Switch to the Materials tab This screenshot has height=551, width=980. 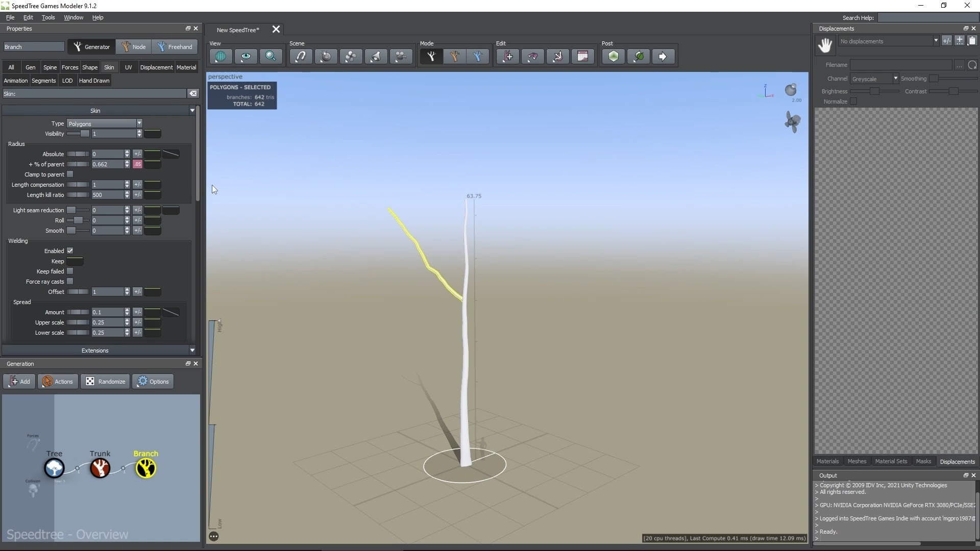pos(827,461)
